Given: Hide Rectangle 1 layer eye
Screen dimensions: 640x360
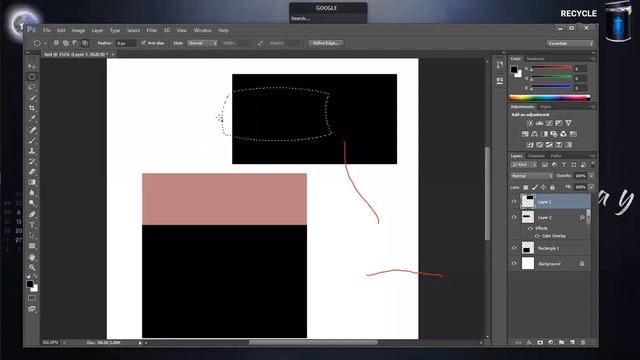Looking at the screenshot, I should (514, 248).
